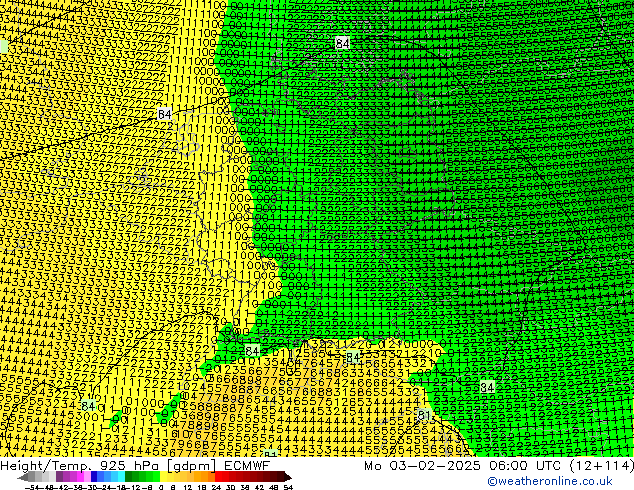This screenshot has height=490, width=634.
Task: Click the right arrow tip of color scale
Action: pos(288,477)
